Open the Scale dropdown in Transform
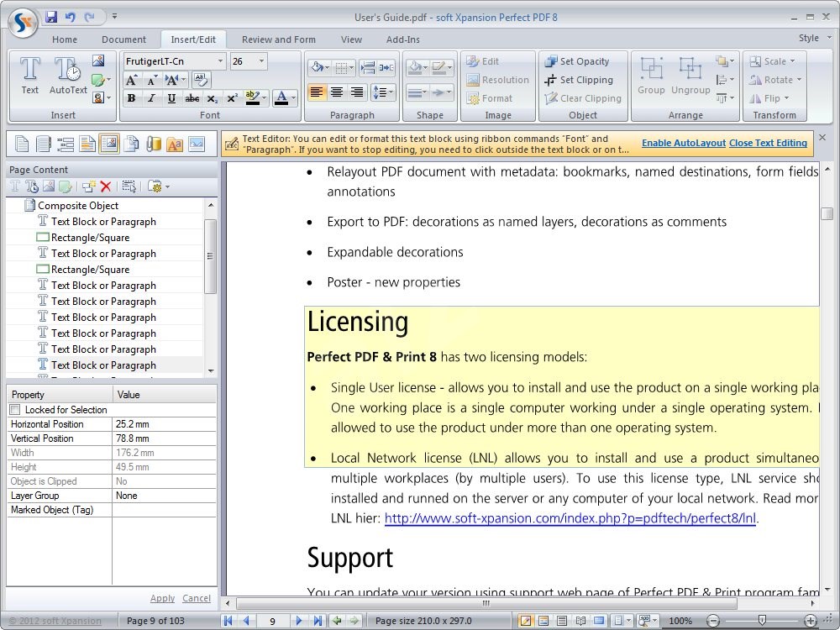Viewport: 840px width, 630px height. pyautogui.click(x=773, y=61)
